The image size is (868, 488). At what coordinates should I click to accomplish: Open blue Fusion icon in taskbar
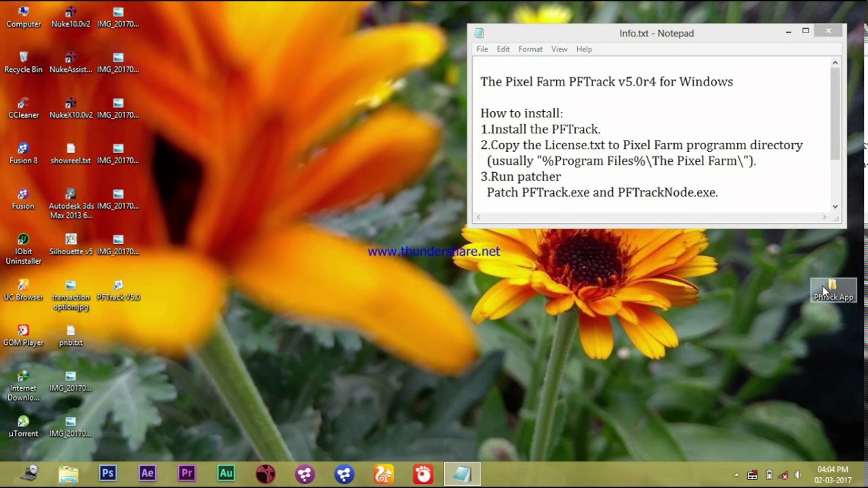click(344, 474)
